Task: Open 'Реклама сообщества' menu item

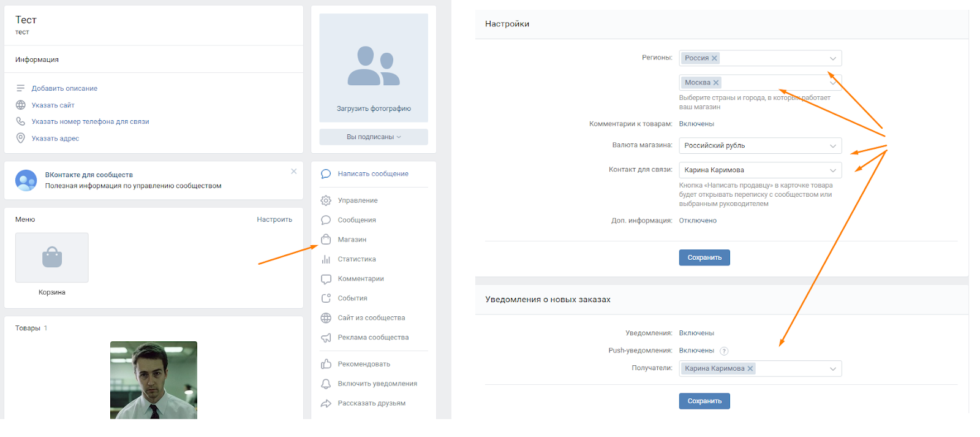Action: coord(373,338)
